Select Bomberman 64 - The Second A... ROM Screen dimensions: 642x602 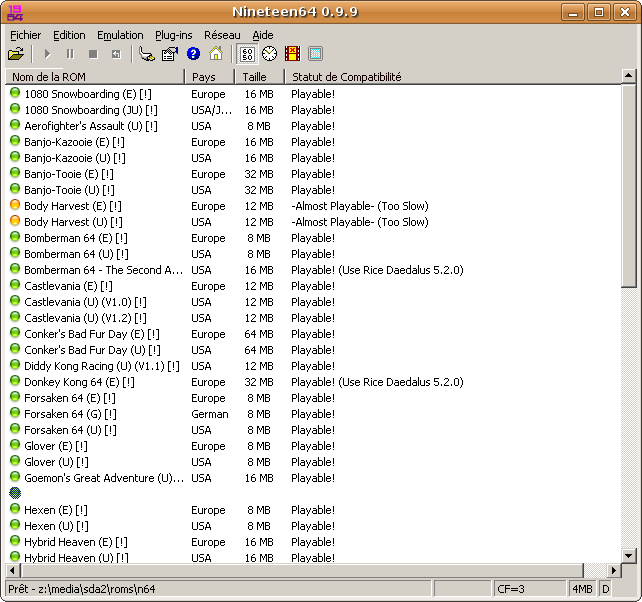coord(104,270)
